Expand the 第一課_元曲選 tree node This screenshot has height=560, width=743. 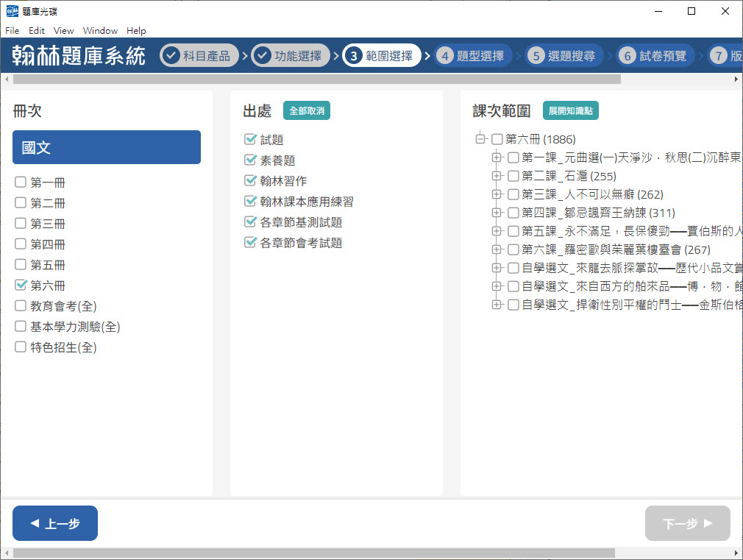coord(496,157)
